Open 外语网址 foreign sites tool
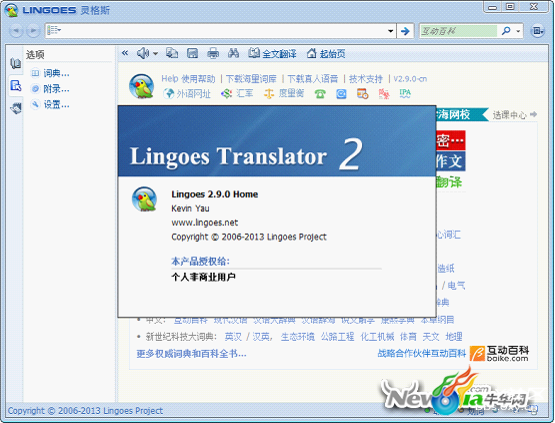Image resolution: width=555 pixels, height=423 pixels. point(187,93)
